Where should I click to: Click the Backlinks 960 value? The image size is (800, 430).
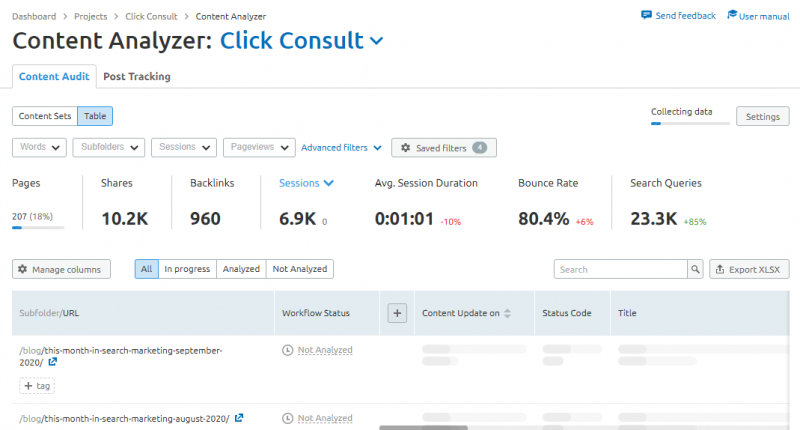click(x=205, y=219)
